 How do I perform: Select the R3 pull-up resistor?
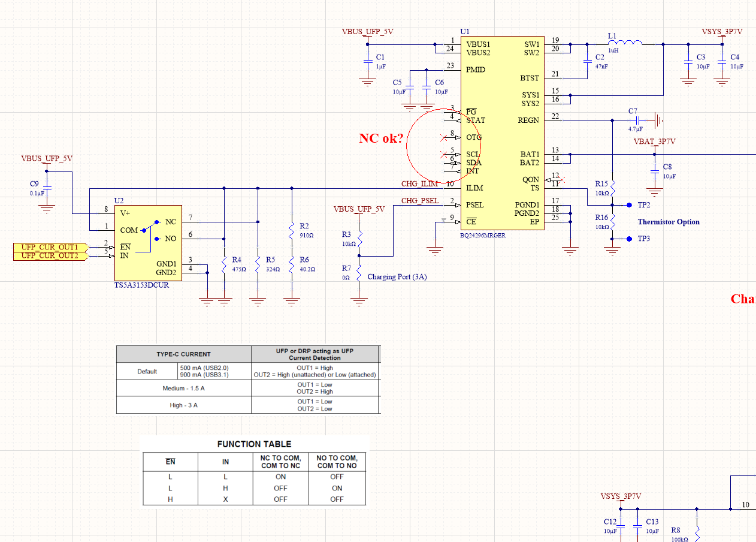pos(359,239)
